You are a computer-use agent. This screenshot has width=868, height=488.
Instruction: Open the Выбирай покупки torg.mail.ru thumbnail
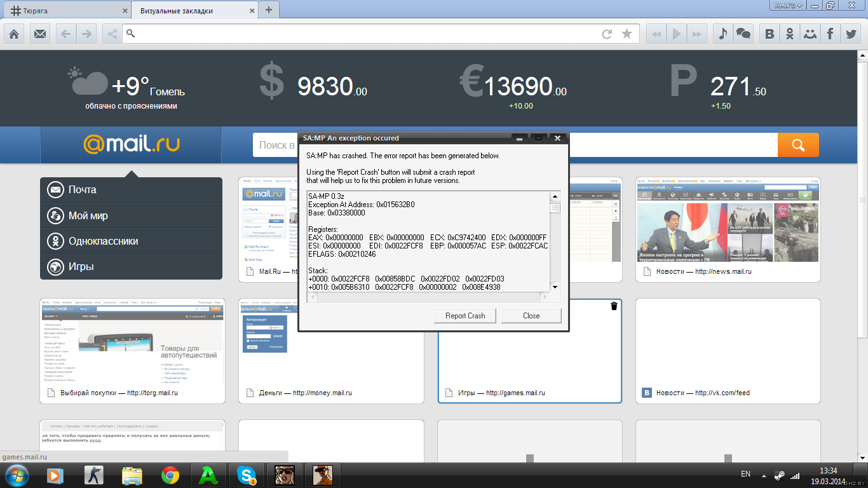pos(132,351)
